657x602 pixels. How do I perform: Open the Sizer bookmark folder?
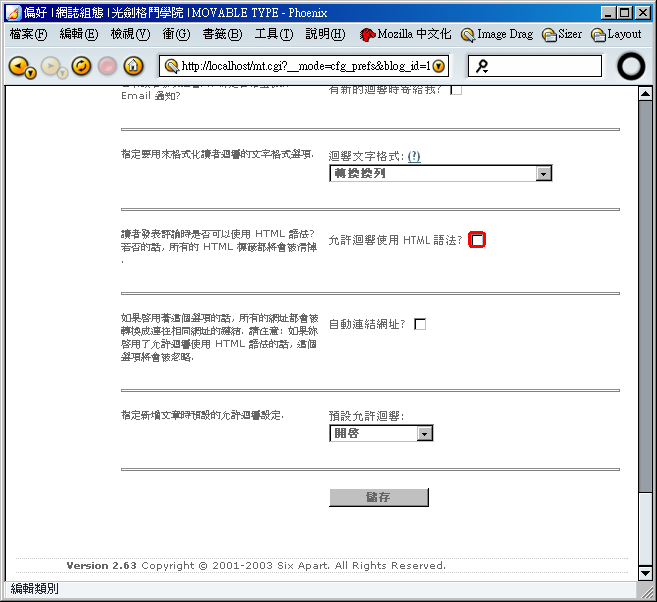(562, 34)
